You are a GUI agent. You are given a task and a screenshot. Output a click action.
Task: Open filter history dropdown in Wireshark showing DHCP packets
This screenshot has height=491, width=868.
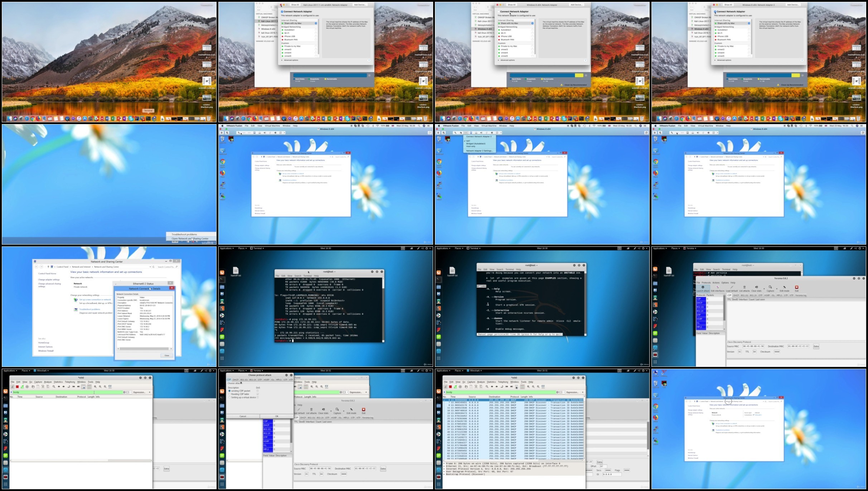(x=564, y=392)
